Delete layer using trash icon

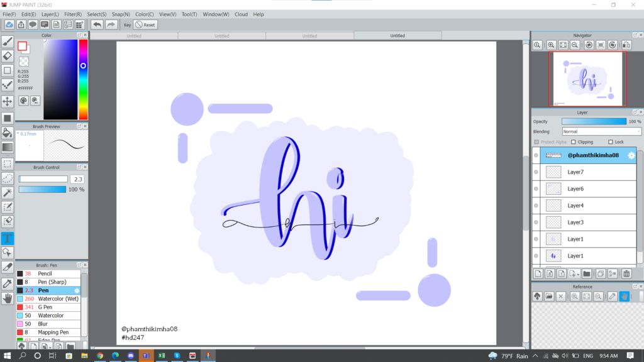point(626,274)
